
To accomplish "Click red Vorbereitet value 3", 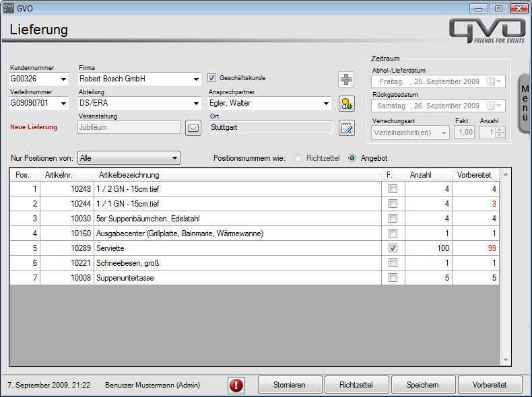I will [x=494, y=204].
